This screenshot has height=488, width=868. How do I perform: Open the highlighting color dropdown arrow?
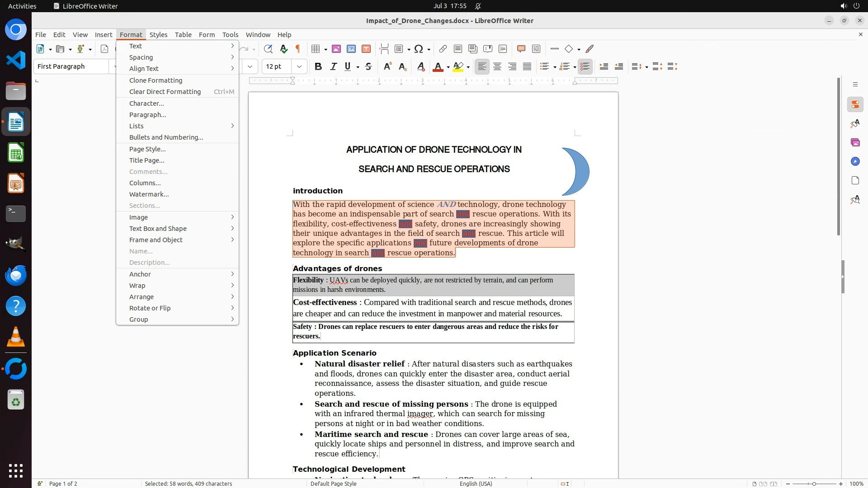pyautogui.click(x=468, y=67)
